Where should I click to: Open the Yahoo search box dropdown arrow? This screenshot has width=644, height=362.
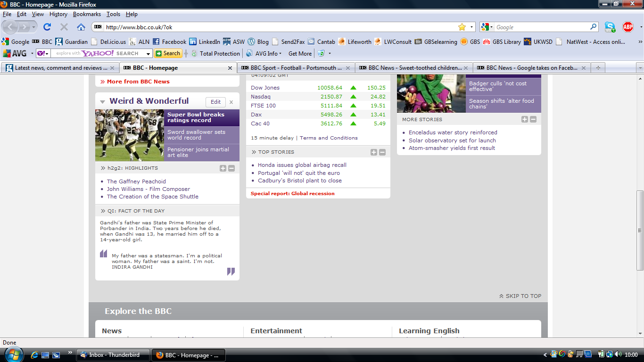(148, 54)
